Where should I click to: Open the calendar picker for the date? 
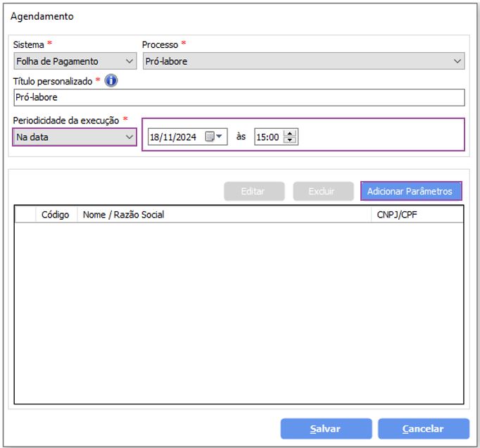(214, 137)
